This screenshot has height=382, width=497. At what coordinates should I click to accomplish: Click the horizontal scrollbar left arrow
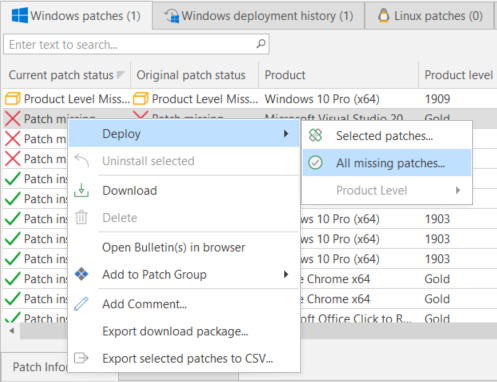click(x=12, y=331)
